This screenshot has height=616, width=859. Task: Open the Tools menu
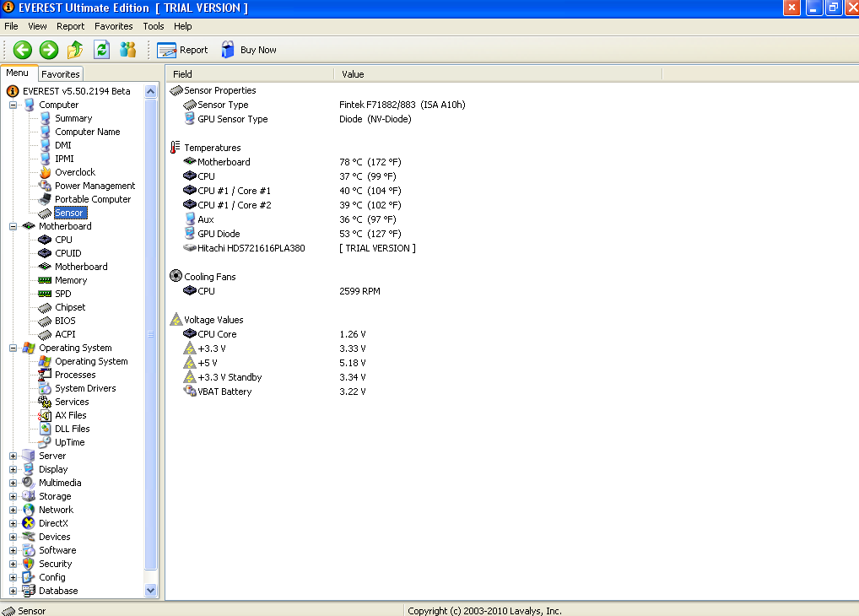pos(154,26)
